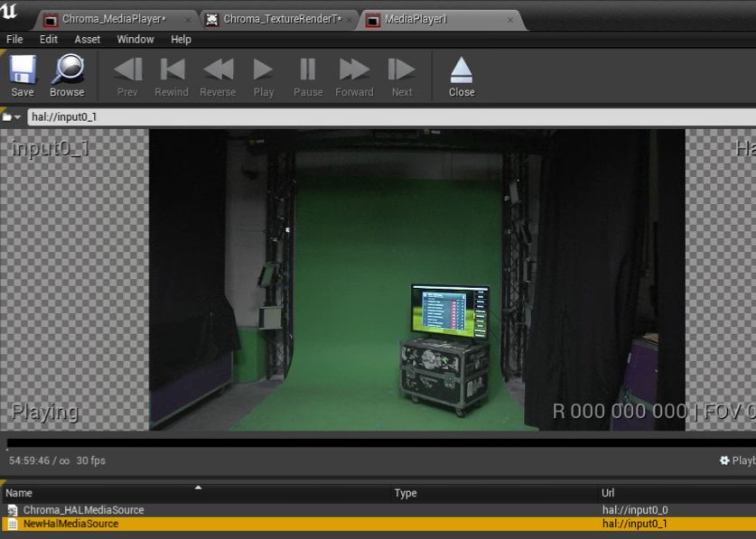Open the Unreal Engine logo menu
The image size is (756, 539).
[x=9, y=12]
